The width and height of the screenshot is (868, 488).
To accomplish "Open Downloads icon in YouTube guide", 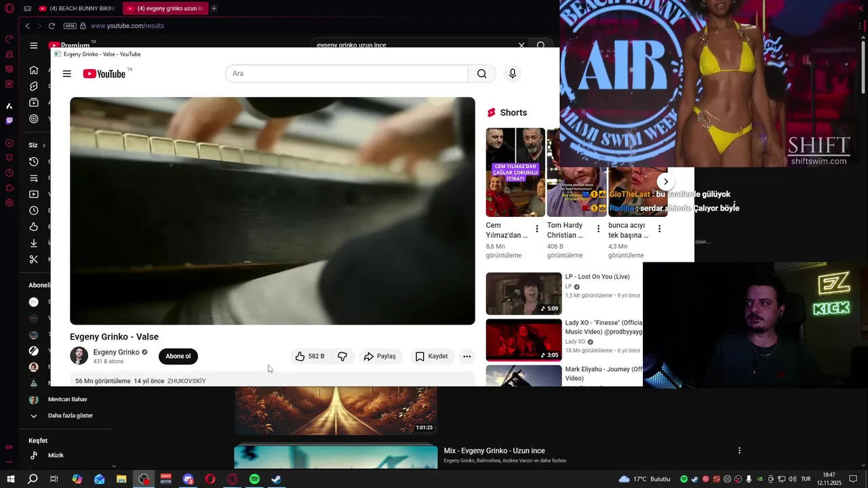I will coord(34,243).
